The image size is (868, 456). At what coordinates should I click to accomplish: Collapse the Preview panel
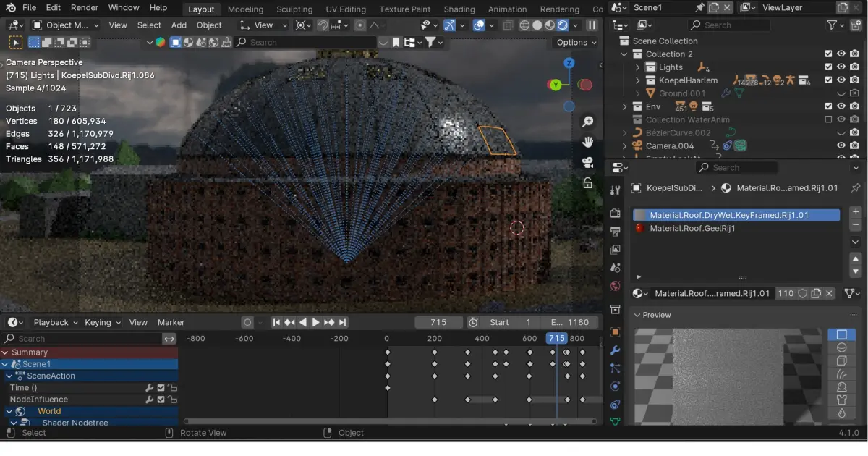(637, 315)
